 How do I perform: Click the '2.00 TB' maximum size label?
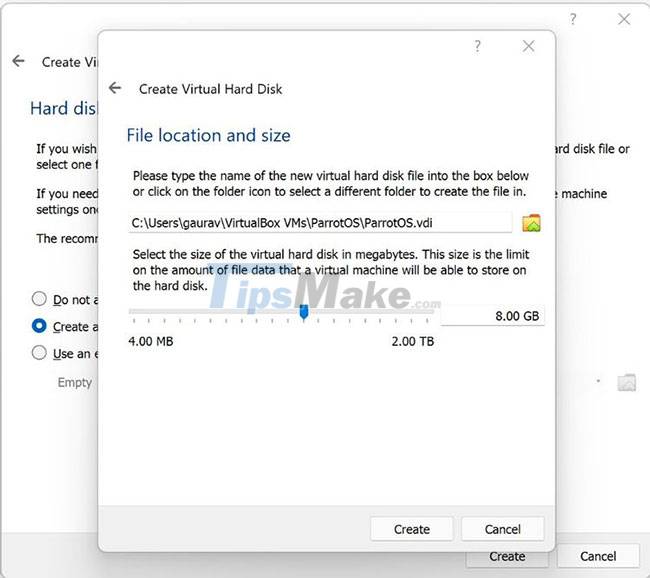[413, 341]
